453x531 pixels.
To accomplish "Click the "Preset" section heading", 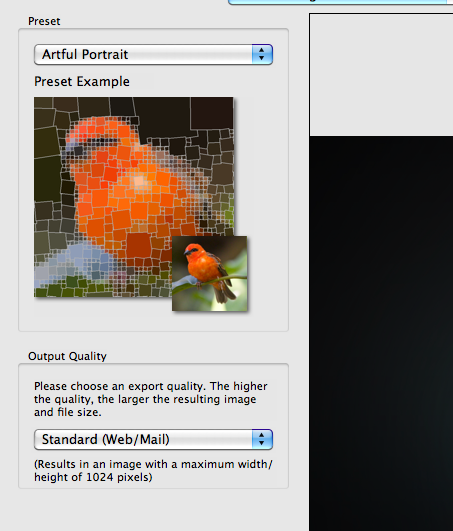I will coord(44,21).
